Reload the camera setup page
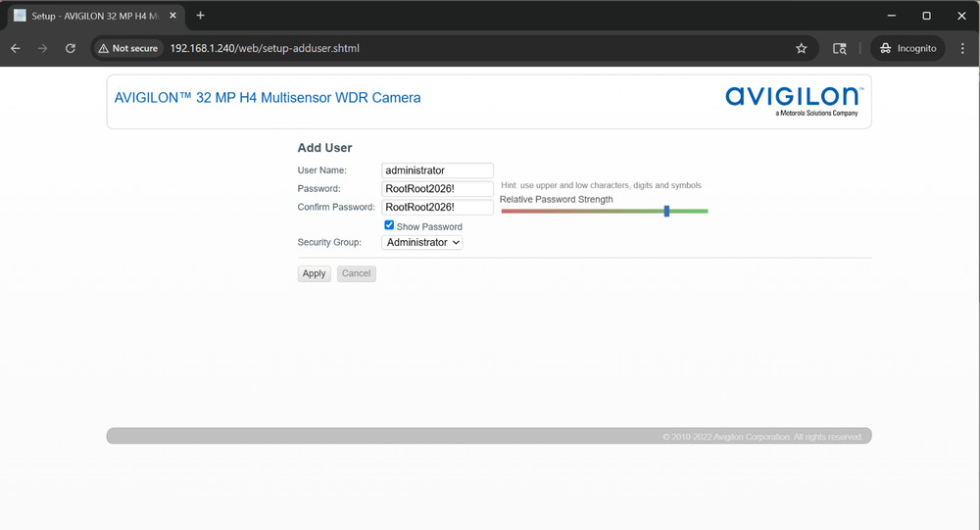 (x=70, y=48)
